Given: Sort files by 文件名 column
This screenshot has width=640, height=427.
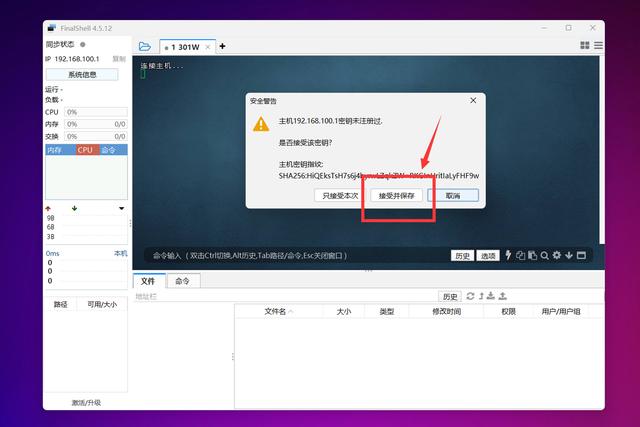Looking at the screenshot, I should click(x=278, y=311).
